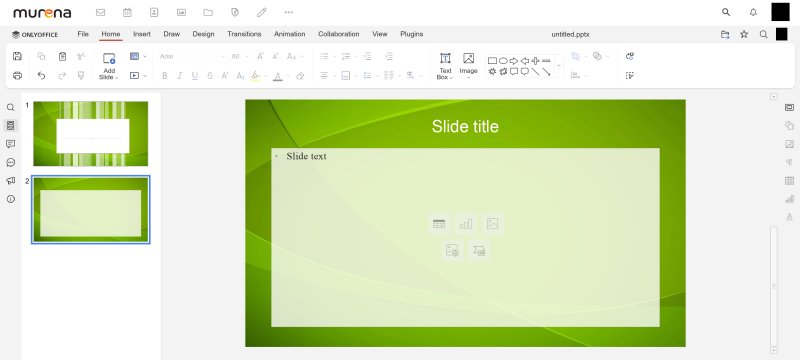The image size is (800, 360).
Task: Open the Chat panel in left sidebar
Action: [11, 162]
